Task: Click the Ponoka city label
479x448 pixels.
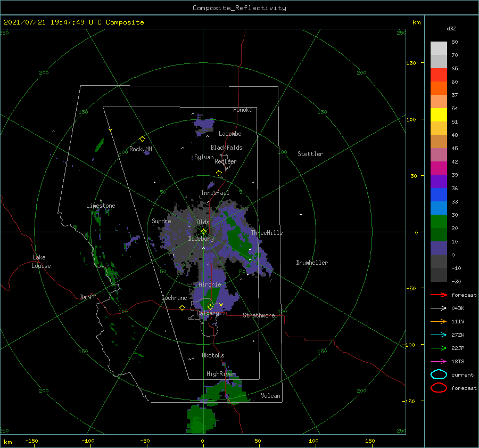Action: pyautogui.click(x=243, y=110)
